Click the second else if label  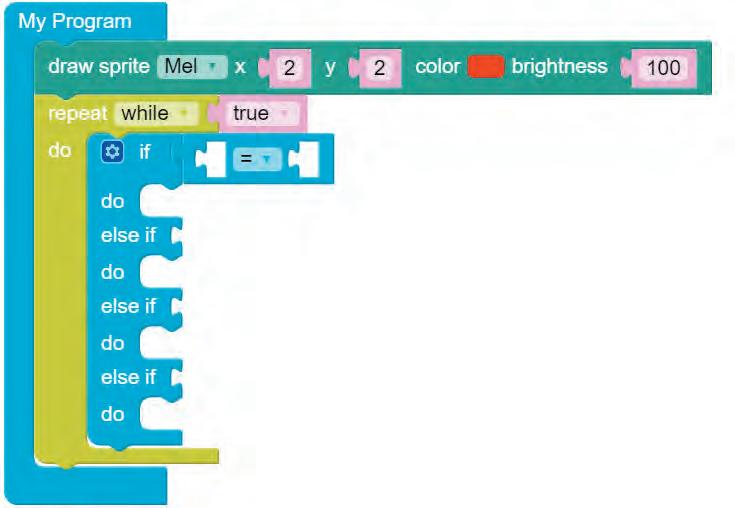[128, 306]
